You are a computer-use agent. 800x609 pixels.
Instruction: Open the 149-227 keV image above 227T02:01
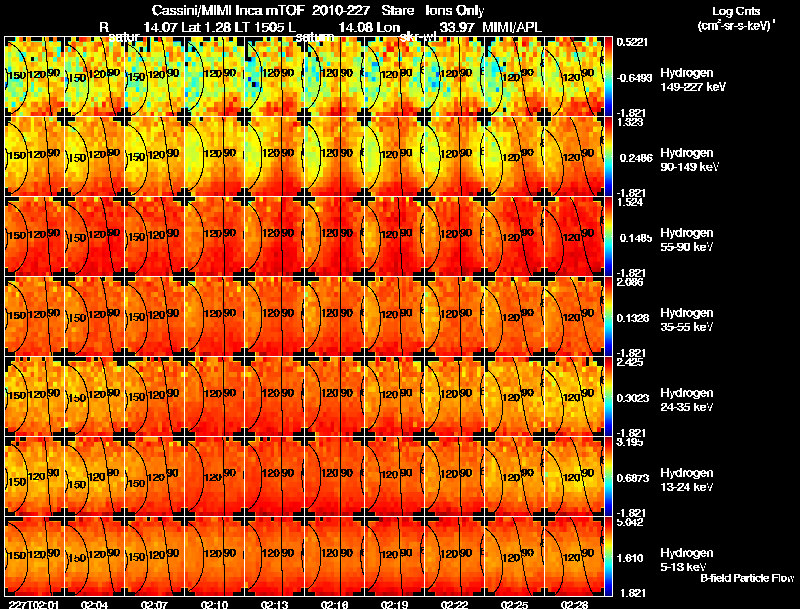pyautogui.click(x=34, y=77)
